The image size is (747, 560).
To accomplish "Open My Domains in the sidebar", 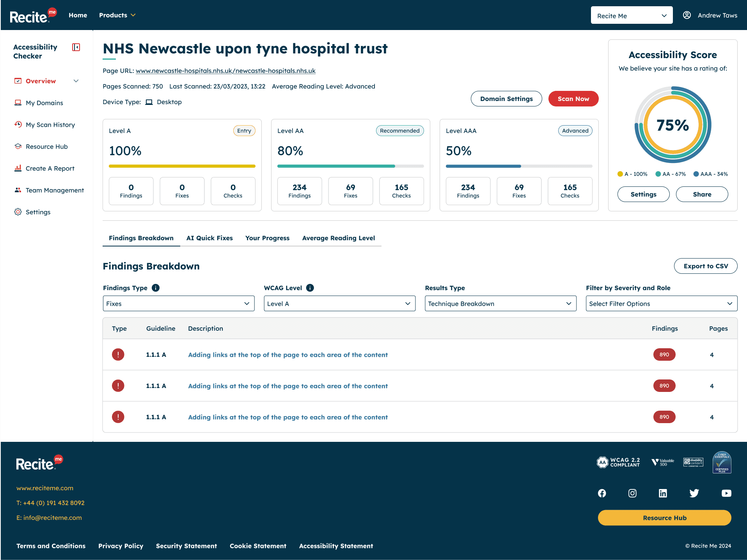I will (x=44, y=103).
